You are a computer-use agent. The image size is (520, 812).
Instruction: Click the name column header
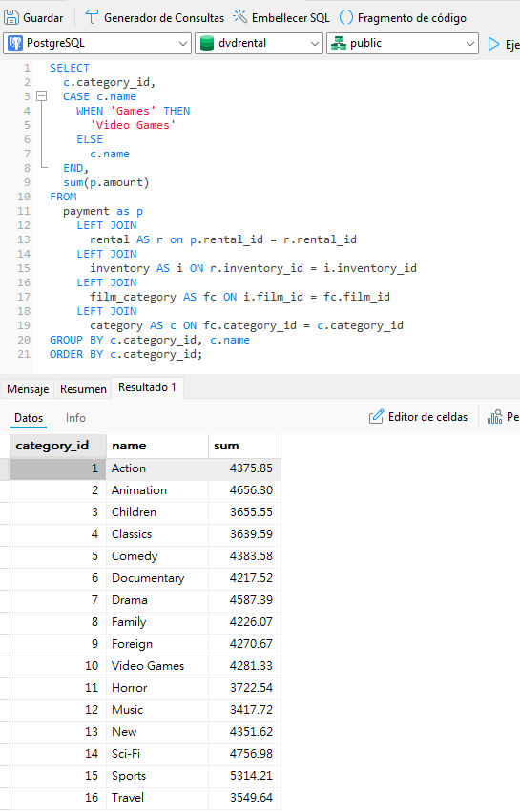click(x=156, y=446)
